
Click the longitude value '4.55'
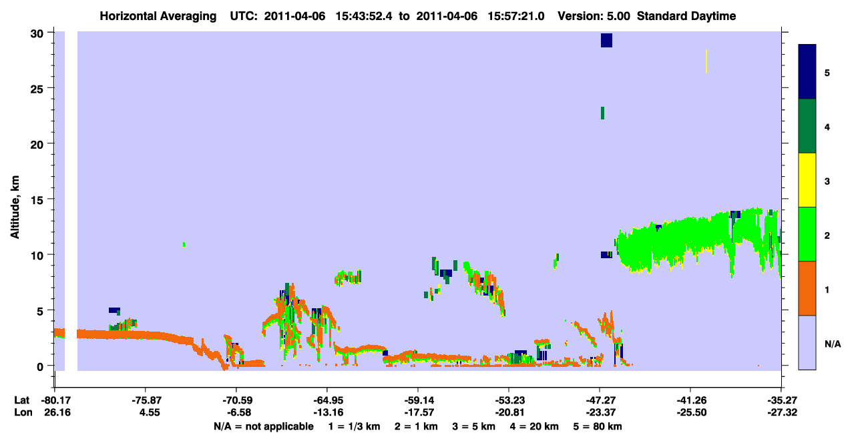click(150, 413)
